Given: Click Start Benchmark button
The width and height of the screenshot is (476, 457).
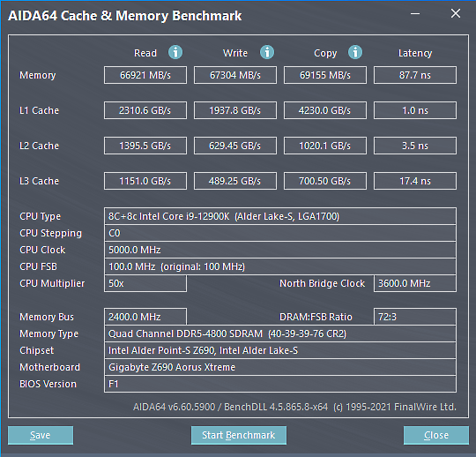Looking at the screenshot, I should (239, 435).
